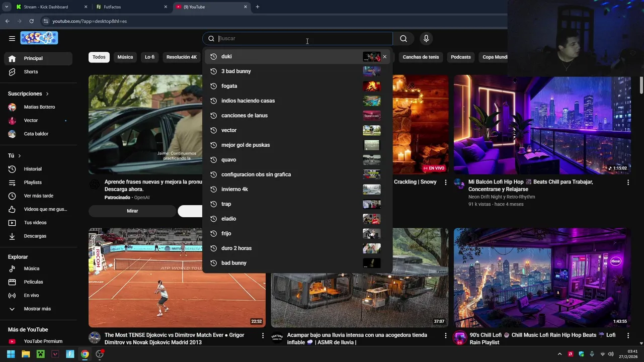Open options menu for Djokovic vs Dimitrov video
The height and width of the screenshot is (362, 644).
click(263, 335)
